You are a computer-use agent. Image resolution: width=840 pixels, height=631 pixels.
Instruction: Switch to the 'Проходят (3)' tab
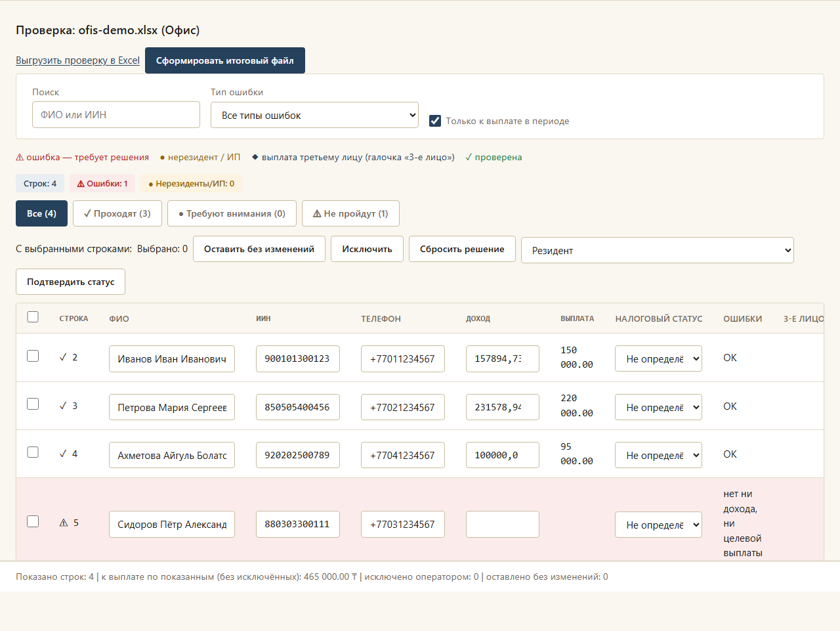[x=117, y=213]
